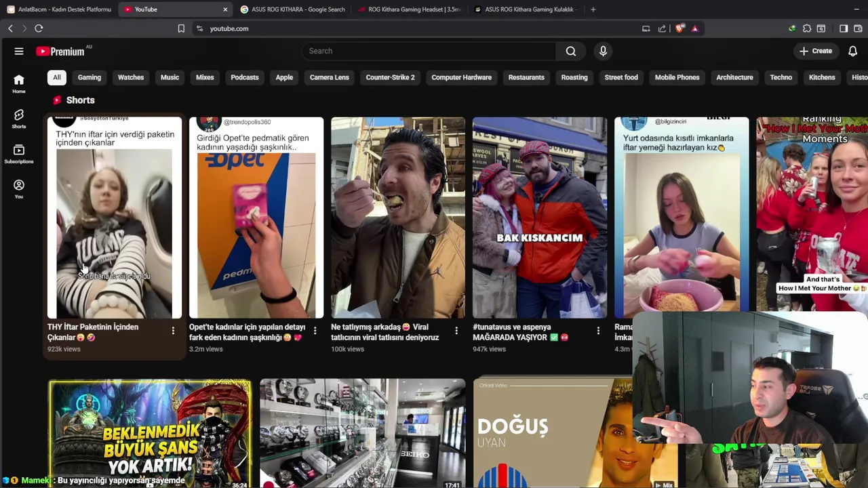This screenshot has width=868, height=488.
Task: Filter feed by Podcasts chip
Action: 245,77
